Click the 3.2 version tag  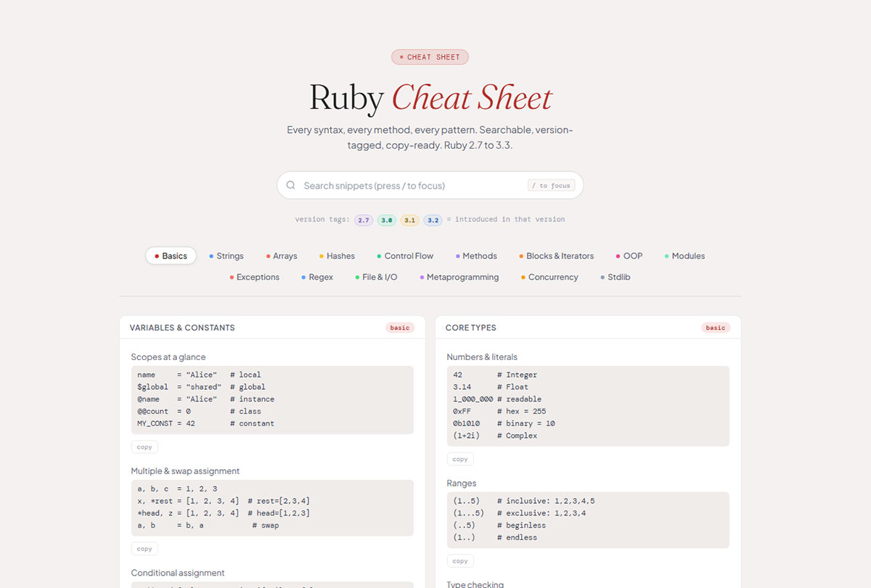[433, 219]
